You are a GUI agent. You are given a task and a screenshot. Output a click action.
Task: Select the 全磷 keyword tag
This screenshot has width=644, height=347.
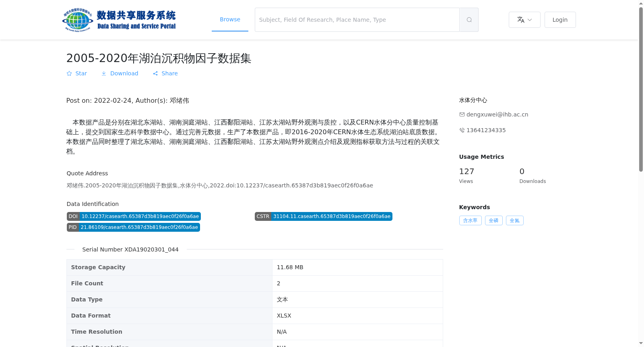coord(493,220)
